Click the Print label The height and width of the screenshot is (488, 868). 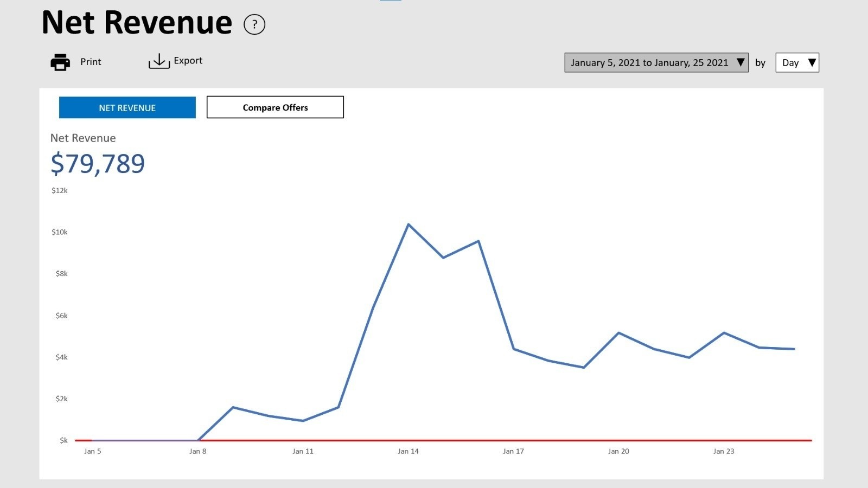91,62
